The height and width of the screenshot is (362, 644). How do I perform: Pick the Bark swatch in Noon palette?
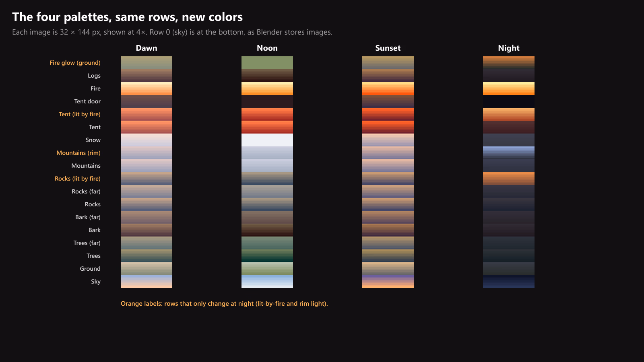tap(267, 230)
